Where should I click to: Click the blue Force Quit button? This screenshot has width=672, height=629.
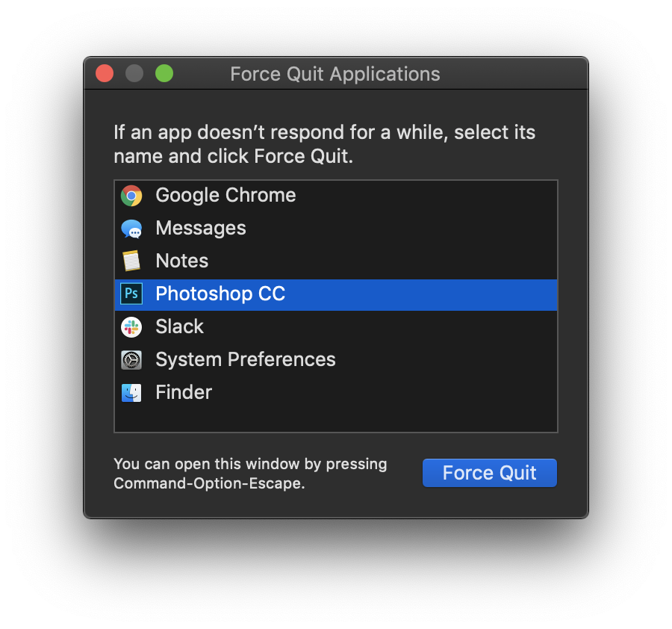pos(489,473)
